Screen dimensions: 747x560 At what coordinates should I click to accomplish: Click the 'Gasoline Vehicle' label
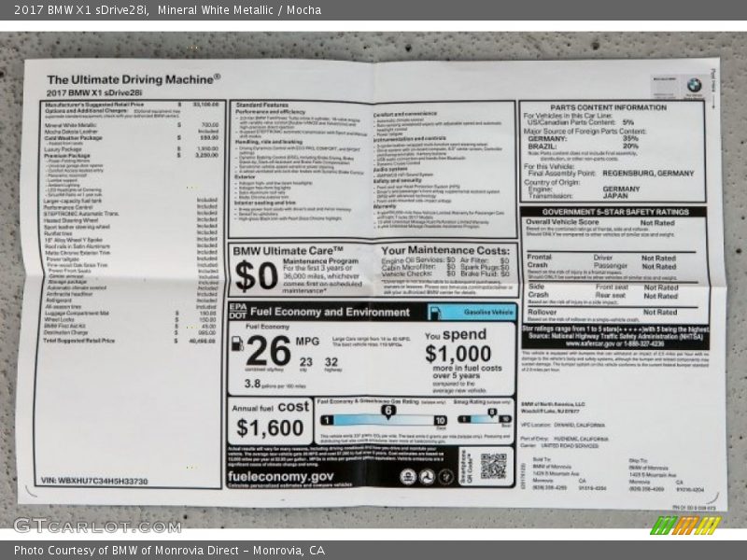click(488, 313)
